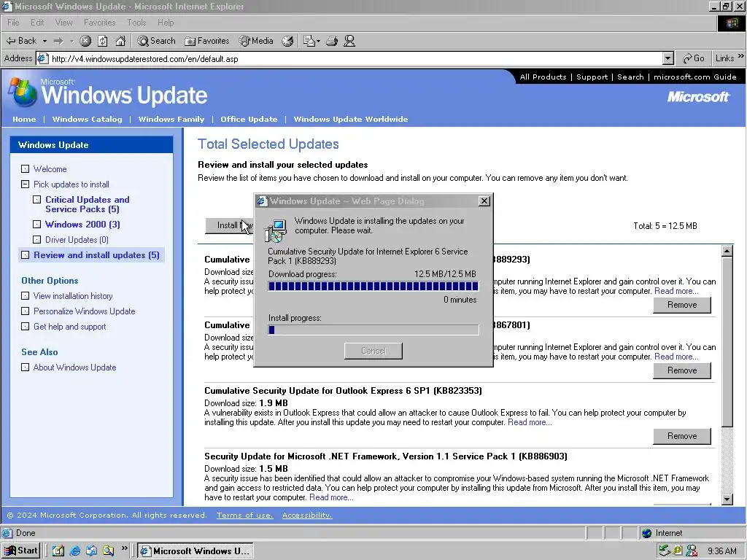Screen dimensions: 747x560
Task: Print the page with Print icon
Action: 332,41
